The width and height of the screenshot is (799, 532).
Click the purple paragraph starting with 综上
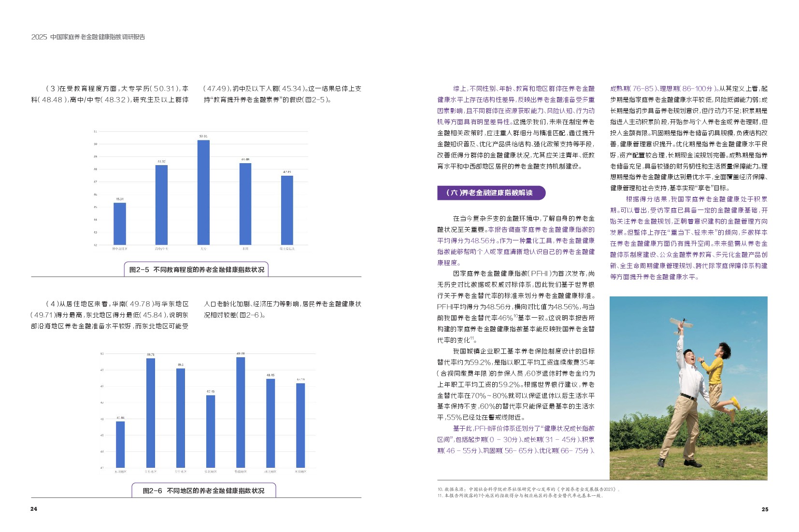pyautogui.click(x=515, y=127)
